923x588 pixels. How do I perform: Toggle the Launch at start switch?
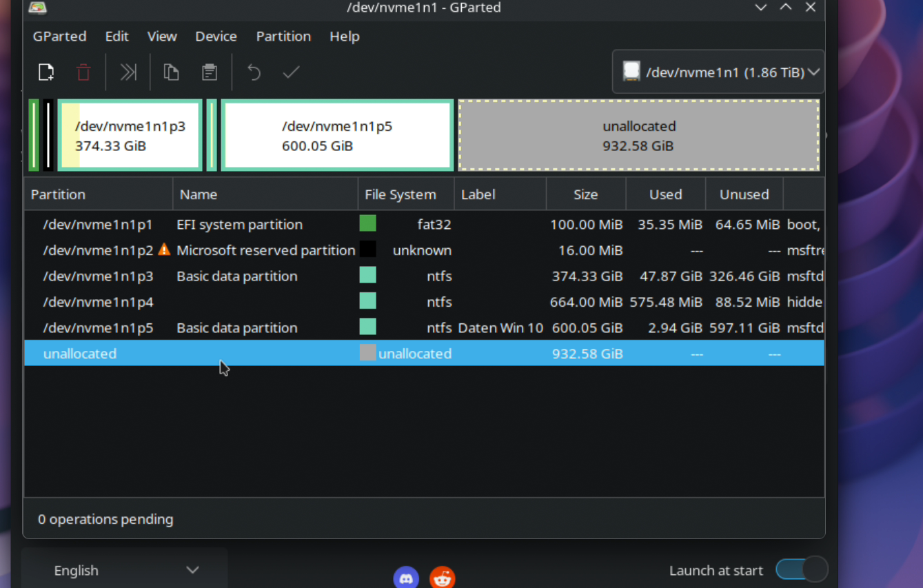point(801,570)
